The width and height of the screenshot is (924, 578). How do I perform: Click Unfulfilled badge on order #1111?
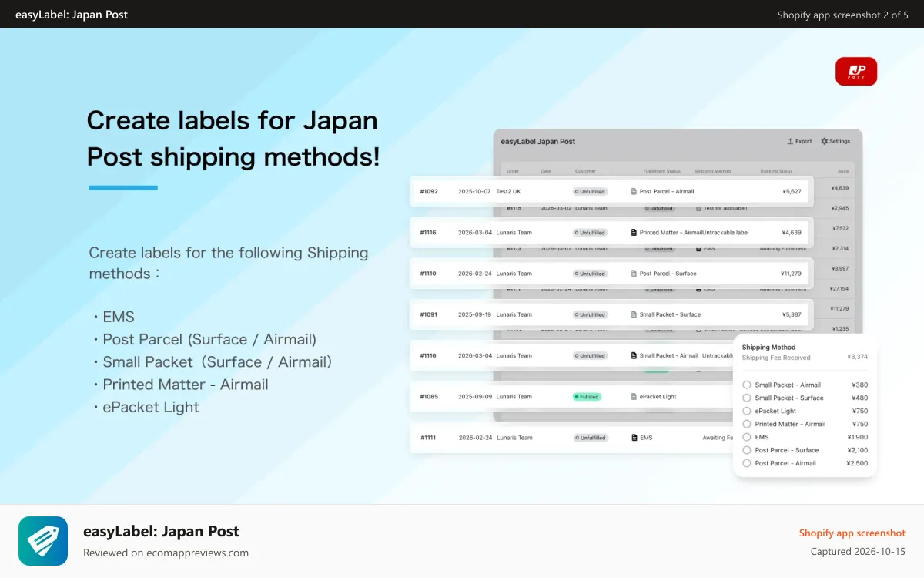[x=591, y=438]
